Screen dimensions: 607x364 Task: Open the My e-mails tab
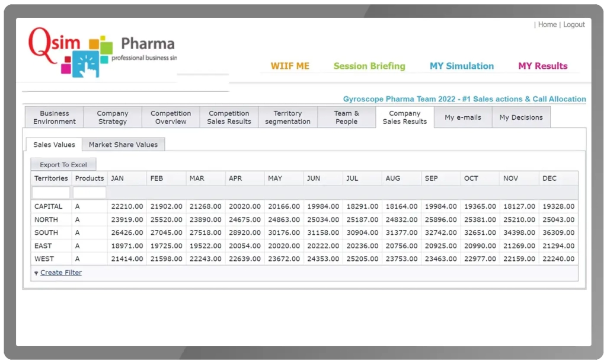pyautogui.click(x=463, y=117)
